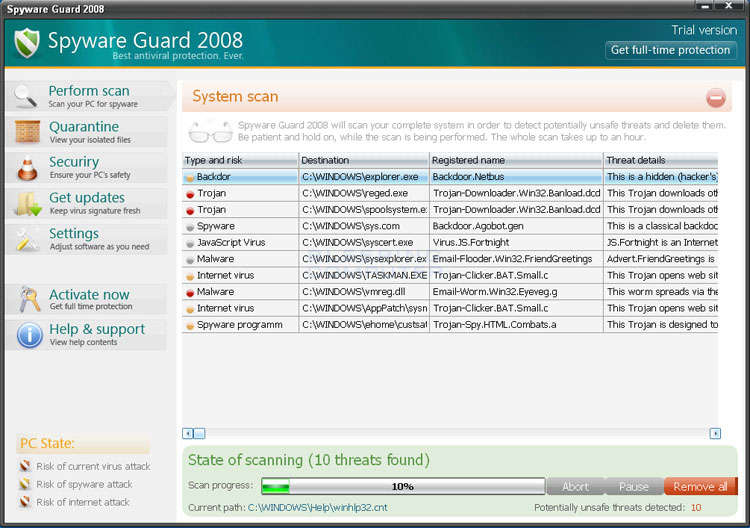The height and width of the screenshot is (528, 750).
Task: Open the Quarantine section
Action: pos(86,132)
